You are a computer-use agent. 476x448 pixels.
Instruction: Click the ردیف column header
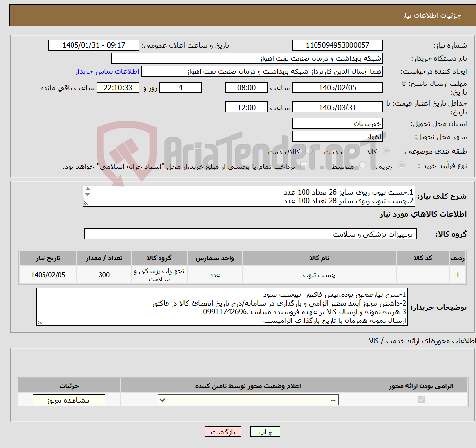pyautogui.click(x=458, y=258)
